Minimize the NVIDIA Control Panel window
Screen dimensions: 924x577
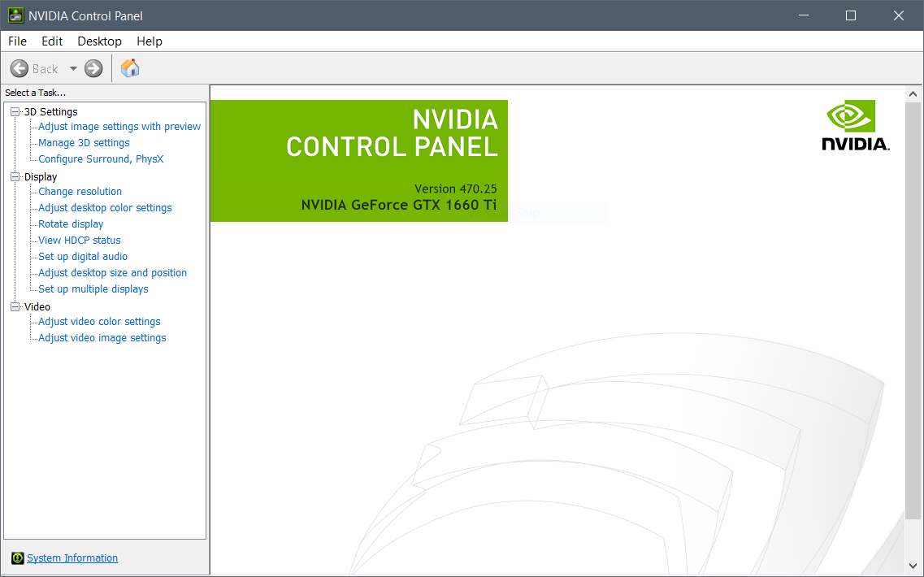(x=805, y=15)
